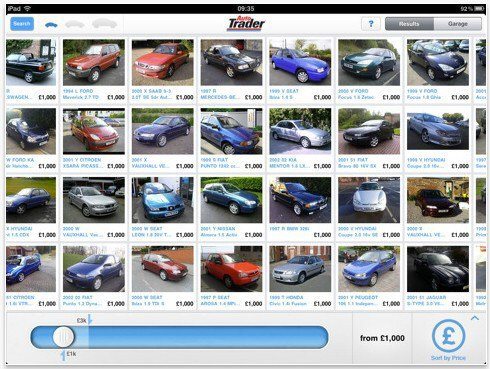Open the red Saab 9-3 listing
This screenshot has height=369, width=490.
pos(162,69)
